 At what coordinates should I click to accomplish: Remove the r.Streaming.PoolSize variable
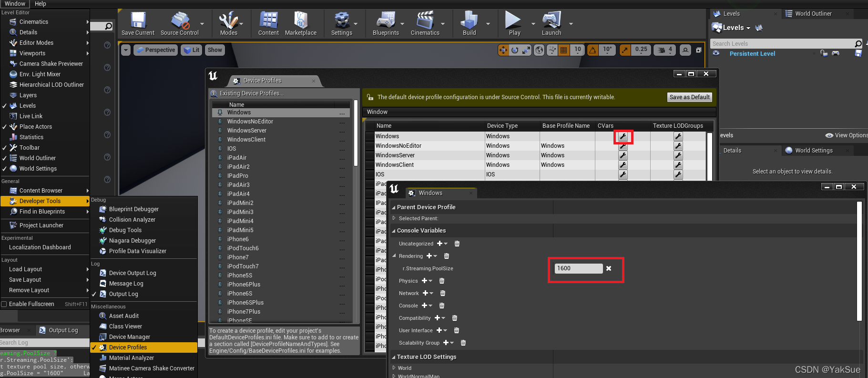click(609, 268)
